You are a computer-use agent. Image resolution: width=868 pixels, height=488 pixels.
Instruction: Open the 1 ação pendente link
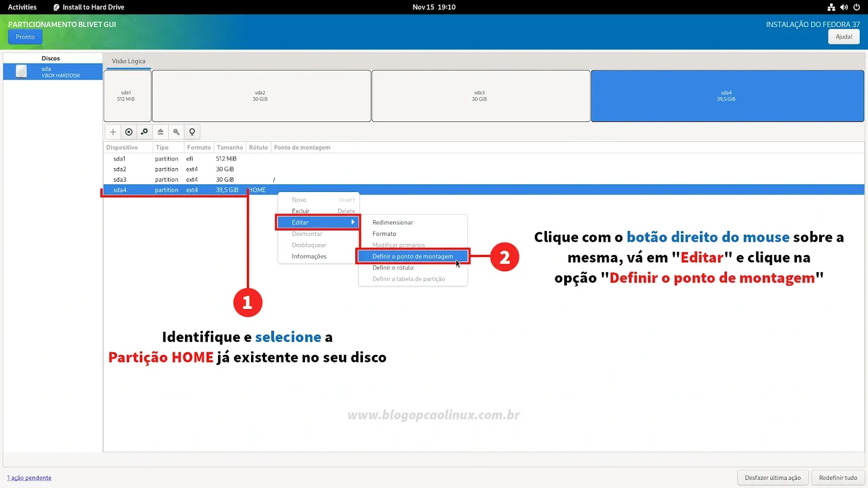29,478
